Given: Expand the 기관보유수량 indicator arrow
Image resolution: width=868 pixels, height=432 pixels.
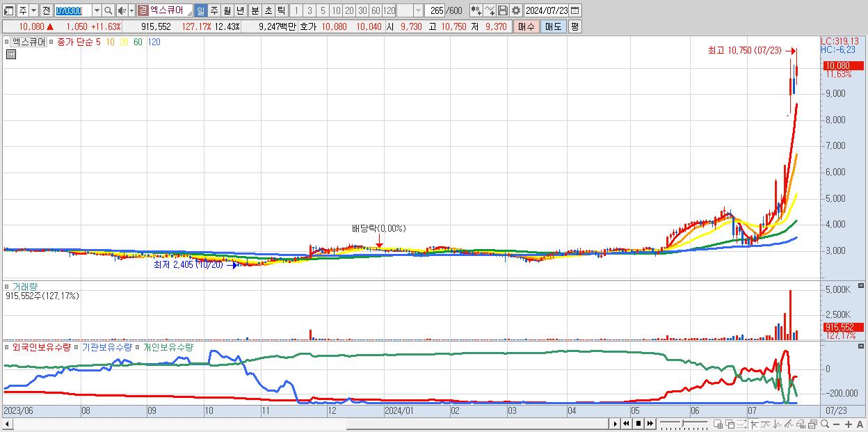Looking at the screenshot, I should coord(77,347).
